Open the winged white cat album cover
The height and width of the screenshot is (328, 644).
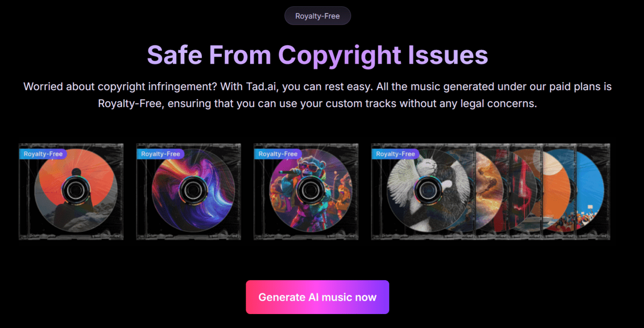click(424, 192)
